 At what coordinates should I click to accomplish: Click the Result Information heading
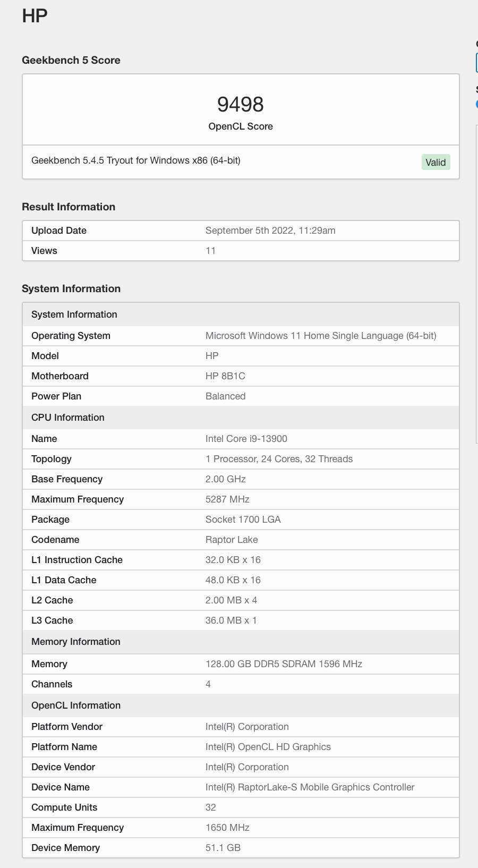pos(69,207)
